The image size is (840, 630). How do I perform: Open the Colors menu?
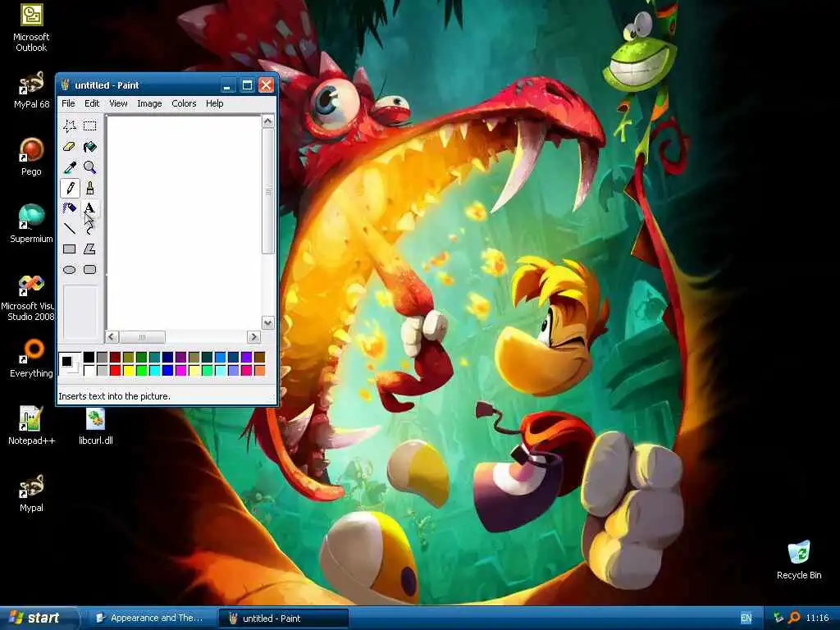[184, 103]
